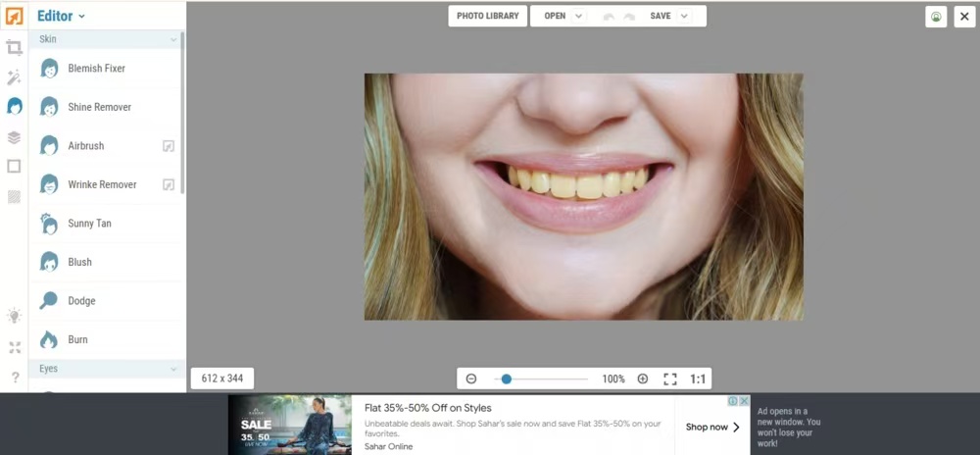Expand the OPEN dropdown arrow
The width and height of the screenshot is (980, 455).
(578, 16)
